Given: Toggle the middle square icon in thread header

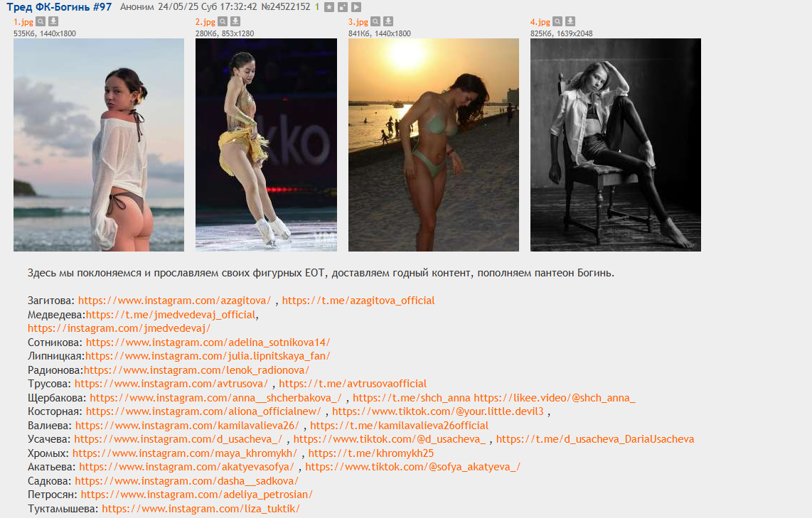Looking at the screenshot, I should tap(342, 7).
